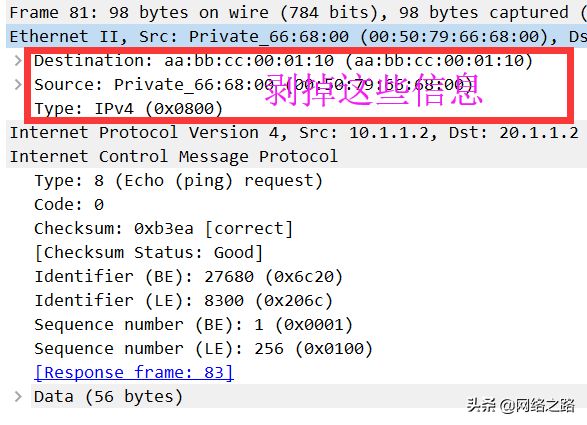The width and height of the screenshot is (587, 425).
Task: Select the Checksum: 0xb3ea field
Action: (163, 229)
